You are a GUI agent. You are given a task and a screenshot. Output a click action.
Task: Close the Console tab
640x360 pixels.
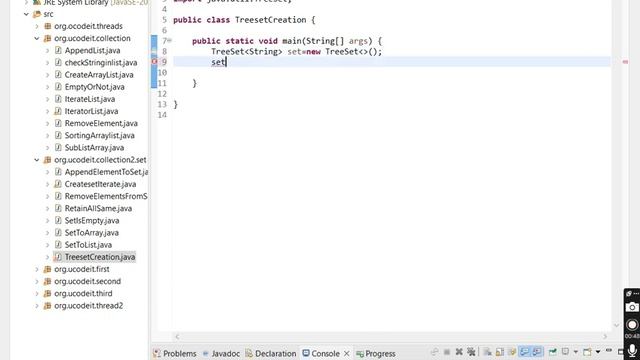coord(347,353)
